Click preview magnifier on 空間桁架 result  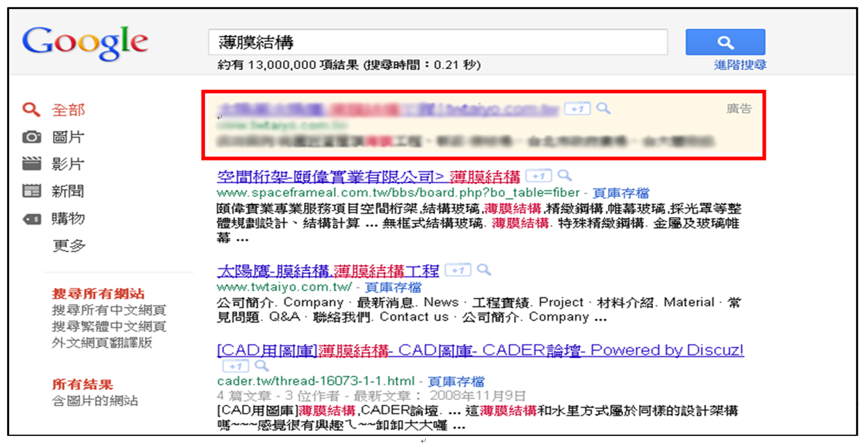coord(564,176)
